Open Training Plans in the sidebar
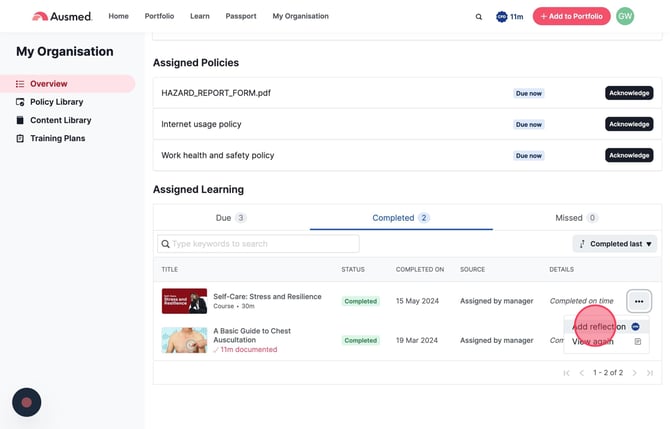Screen dimensions: 670x429 click(57, 138)
